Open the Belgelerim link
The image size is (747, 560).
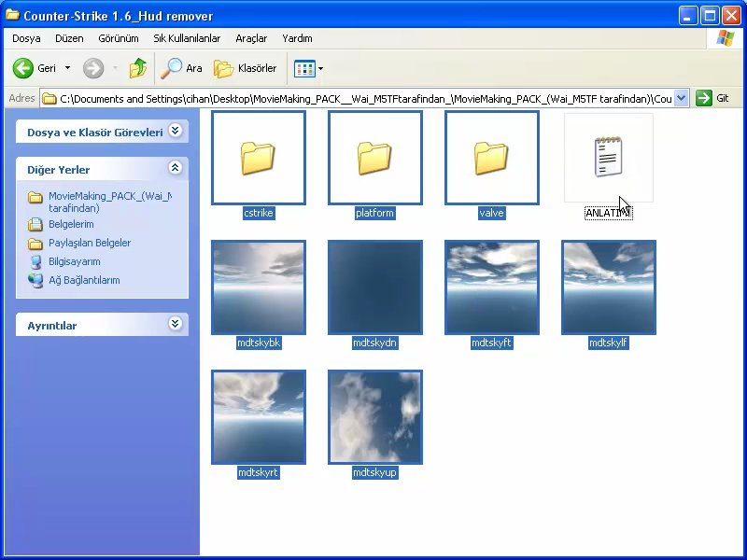tap(71, 224)
